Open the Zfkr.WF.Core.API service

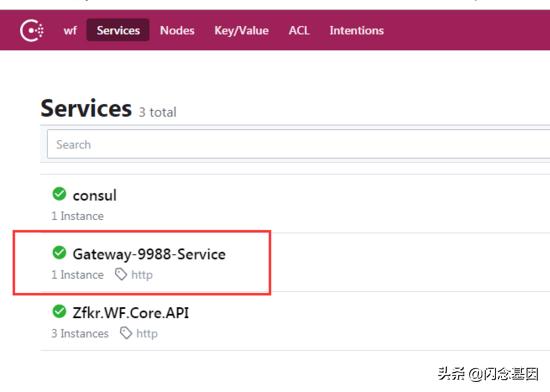pyautogui.click(x=130, y=312)
